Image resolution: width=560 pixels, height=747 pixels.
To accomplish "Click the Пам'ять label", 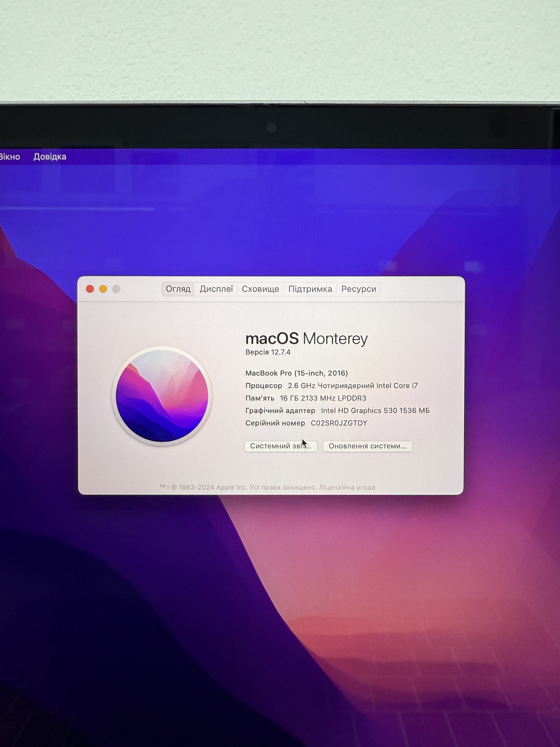I will pos(260,398).
